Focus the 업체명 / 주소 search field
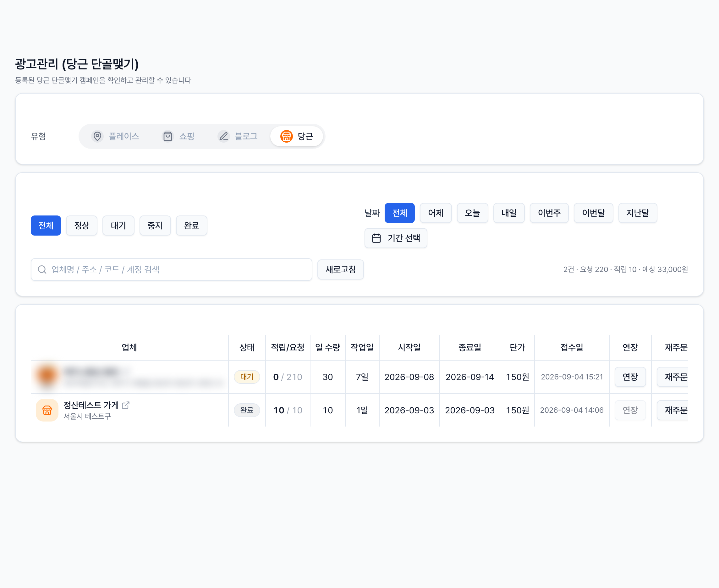719x588 pixels. tap(172, 269)
